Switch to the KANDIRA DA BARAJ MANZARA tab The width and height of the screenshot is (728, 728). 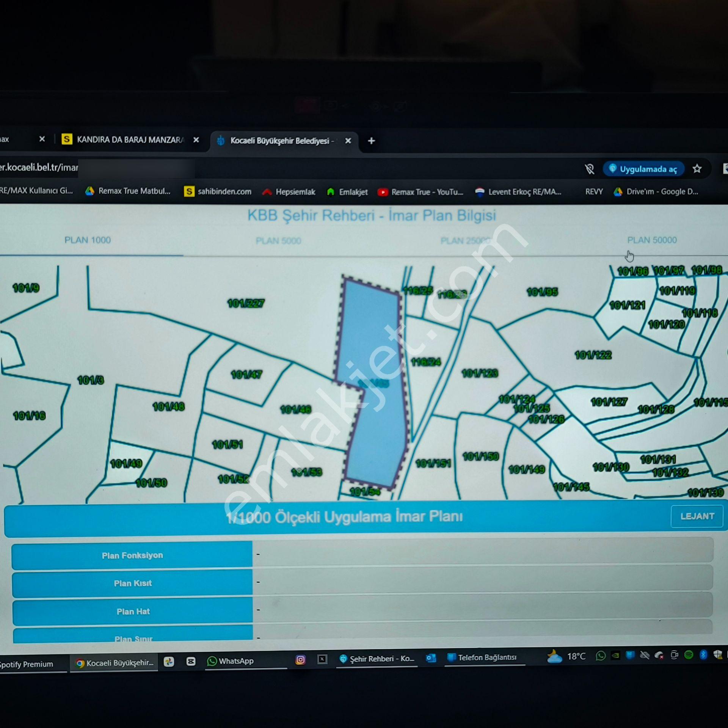point(131,140)
